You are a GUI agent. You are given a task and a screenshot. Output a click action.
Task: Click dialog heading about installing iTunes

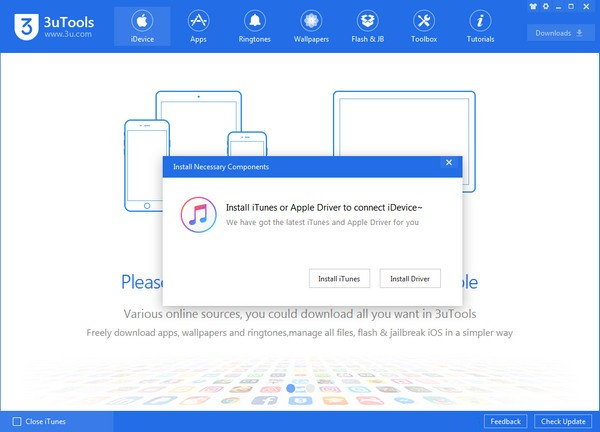point(324,207)
